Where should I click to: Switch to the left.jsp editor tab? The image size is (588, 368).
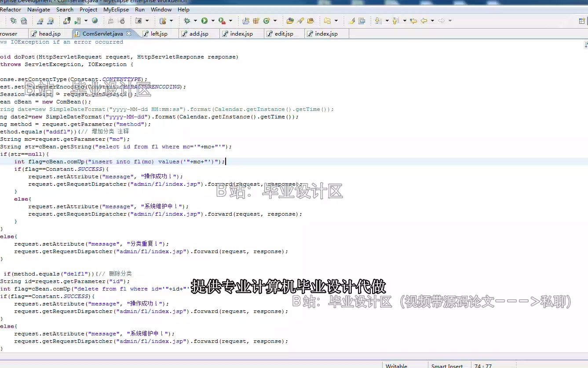159,33
